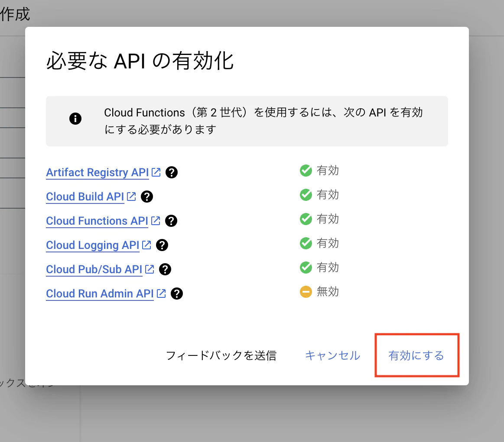504x442 pixels.
Task: Click the external-link icon next to Artifact Registry API
Action: (156, 172)
